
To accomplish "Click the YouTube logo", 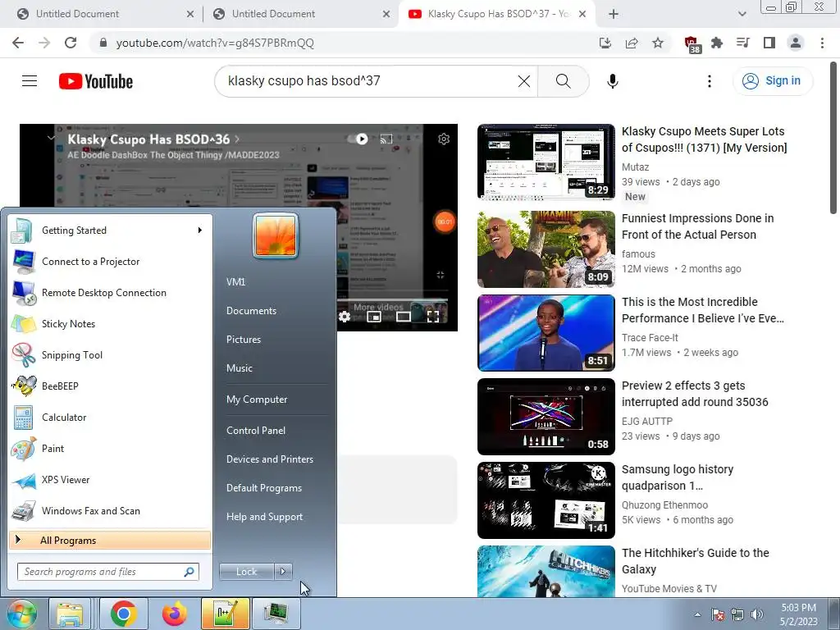I will (96, 81).
